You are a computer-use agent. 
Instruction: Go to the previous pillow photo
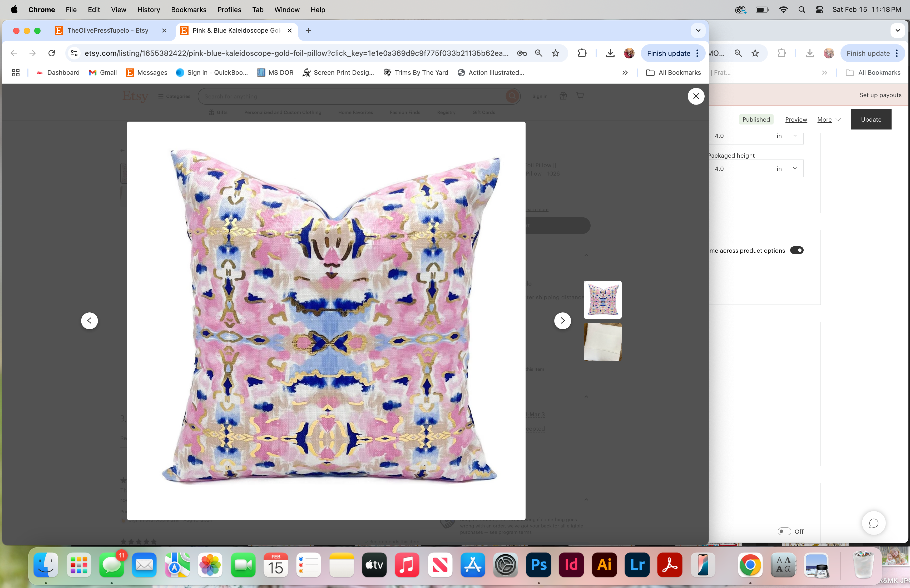click(89, 321)
